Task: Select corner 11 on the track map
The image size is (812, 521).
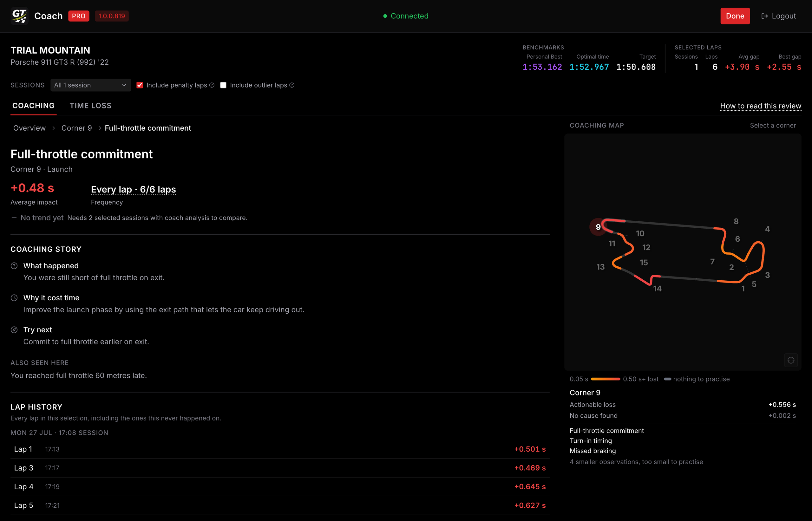Action: pyautogui.click(x=612, y=244)
